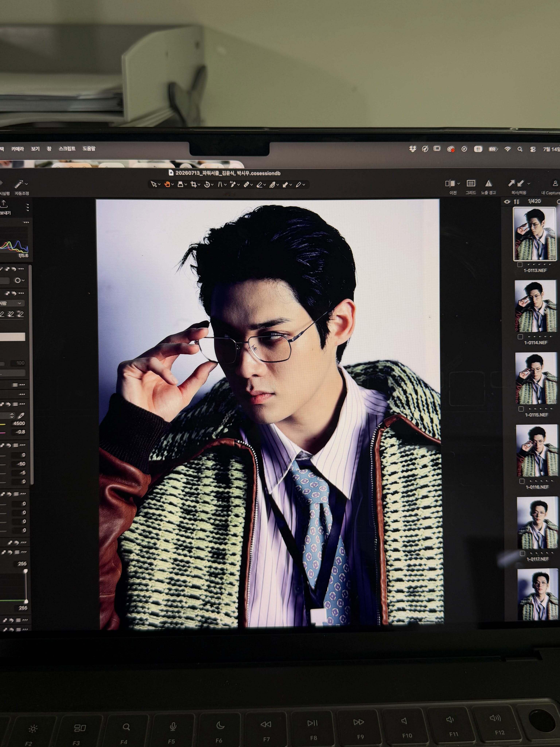Click the 이전 before/after button
Screen dimensions: 560x747
click(x=450, y=183)
